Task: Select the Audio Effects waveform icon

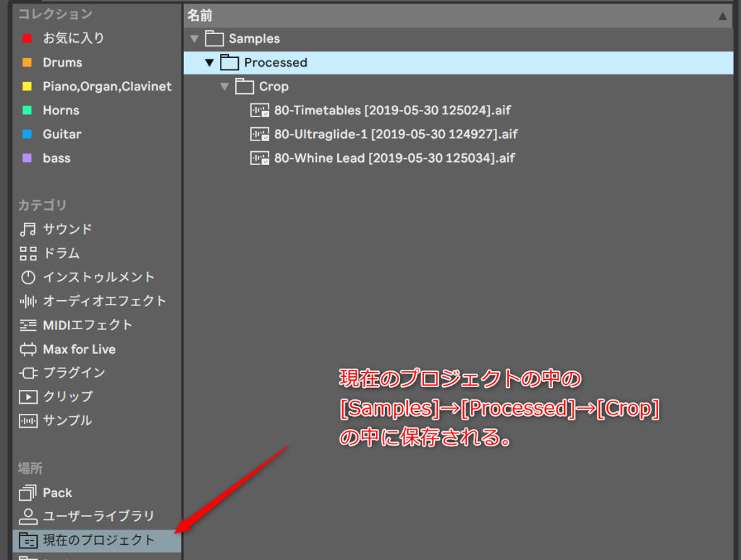Action: point(28,301)
